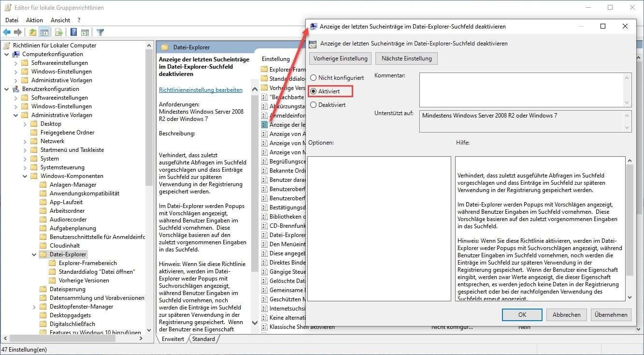This screenshot has width=644, height=355.
Task: Click the Forward navigation arrow in the toolbar
Action: 17,32
